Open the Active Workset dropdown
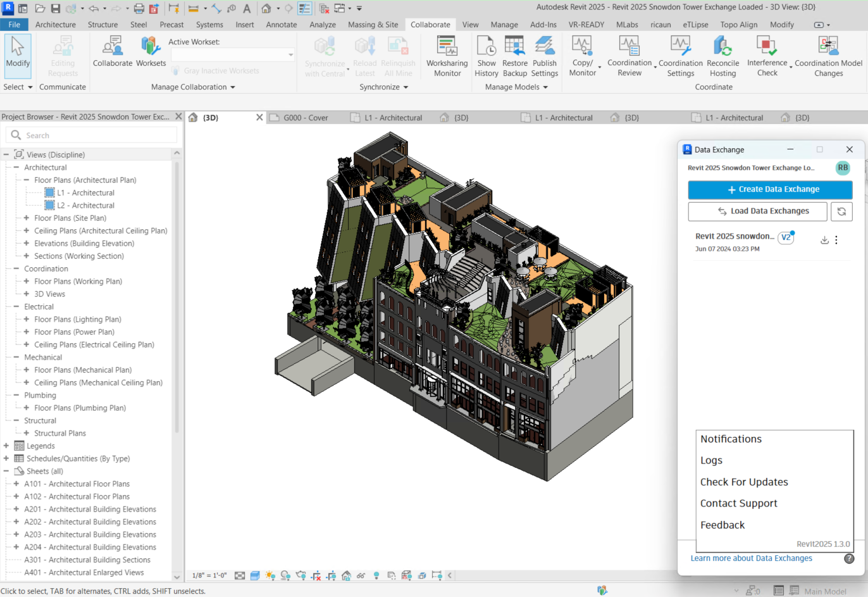868x597 pixels. tap(232, 55)
